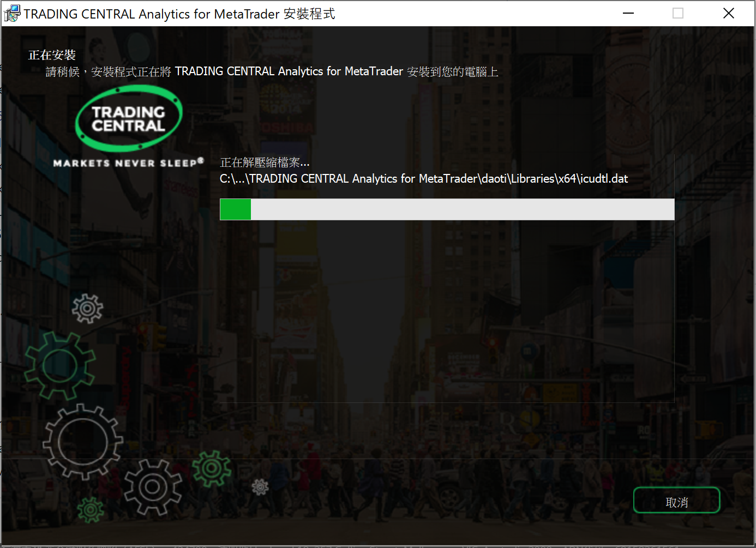Click the Trading Central logo

coord(129,118)
